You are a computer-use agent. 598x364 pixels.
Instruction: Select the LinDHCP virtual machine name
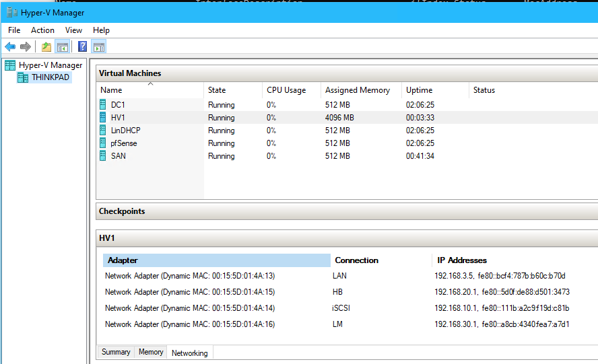point(125,131)
